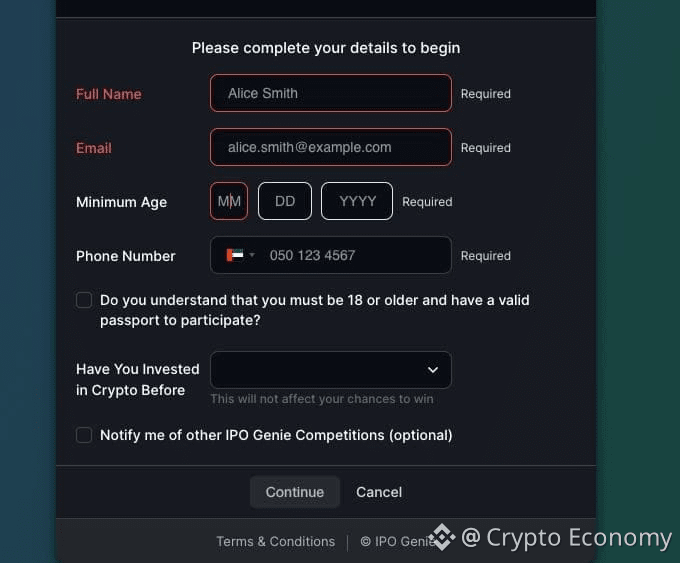Open the Terms & Conditions link
The image size is (680, 563).
click(275, 541)
